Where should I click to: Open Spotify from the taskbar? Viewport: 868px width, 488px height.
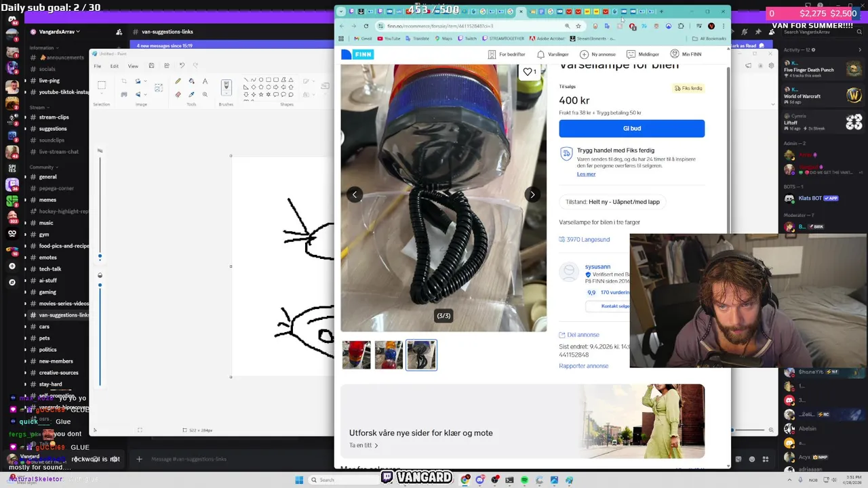pyautogui.click(x=525, y=480)
